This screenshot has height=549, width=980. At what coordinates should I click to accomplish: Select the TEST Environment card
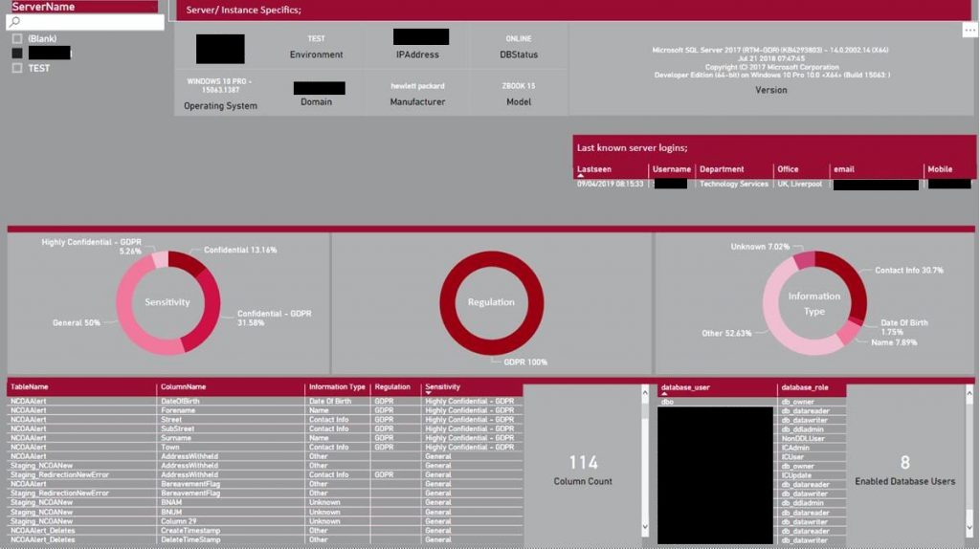[x=316, y=47]
